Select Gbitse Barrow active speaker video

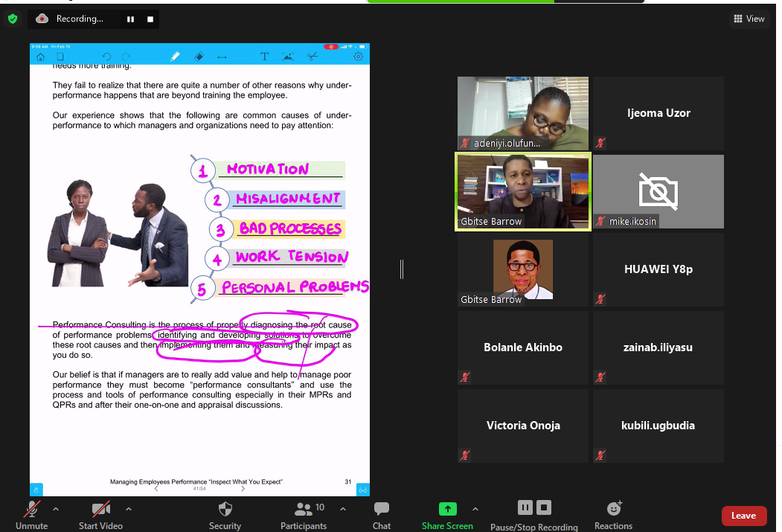coord(522,191)
